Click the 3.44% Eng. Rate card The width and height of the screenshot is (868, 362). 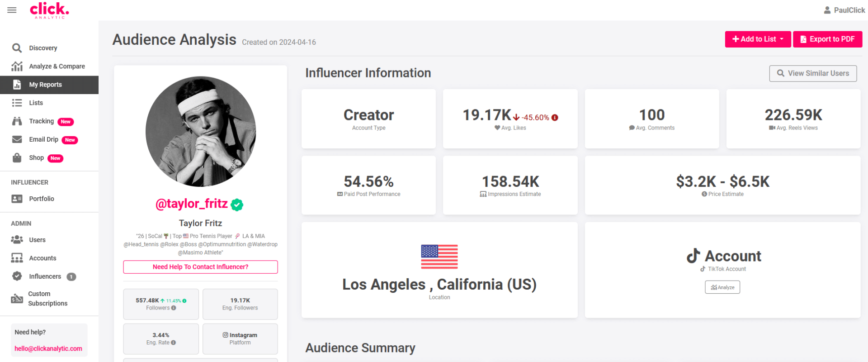click(x=161, y=339)
